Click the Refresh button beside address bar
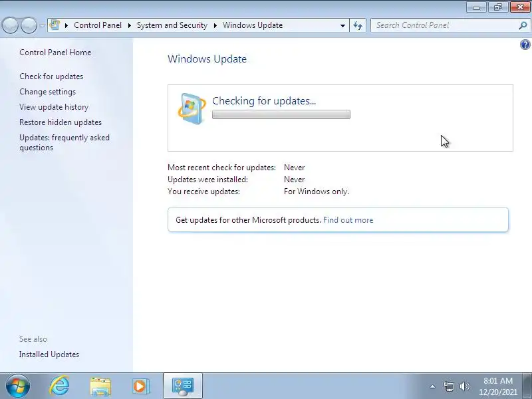 (358, 25)
